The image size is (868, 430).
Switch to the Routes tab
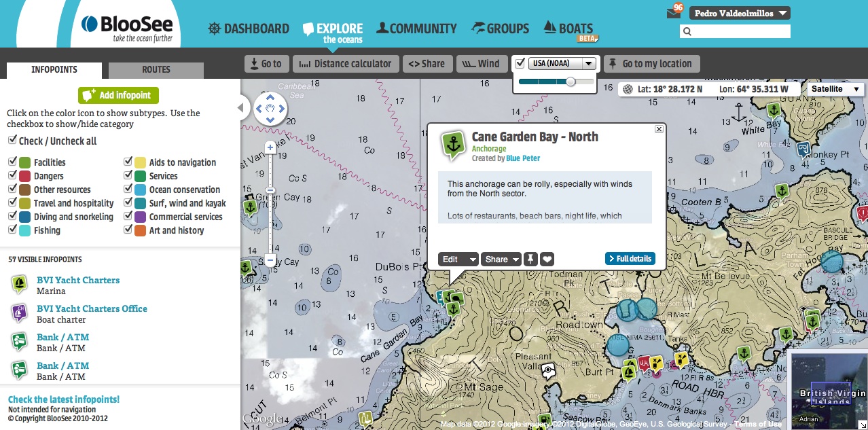[156, 69]
